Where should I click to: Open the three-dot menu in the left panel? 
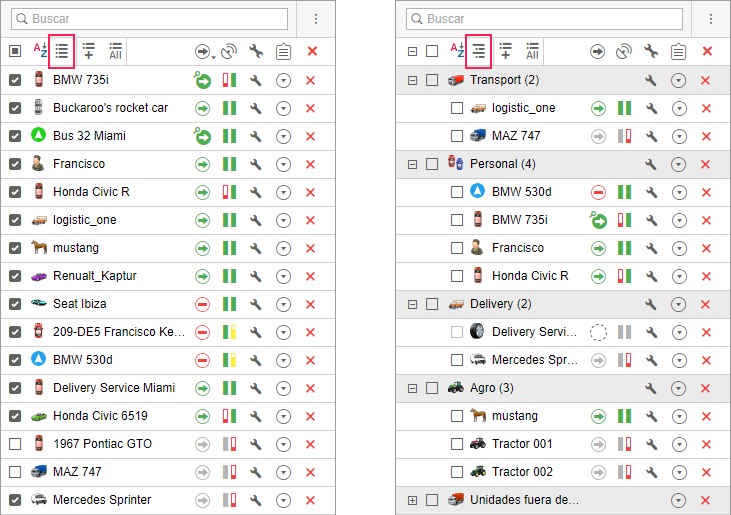point(316,19)
